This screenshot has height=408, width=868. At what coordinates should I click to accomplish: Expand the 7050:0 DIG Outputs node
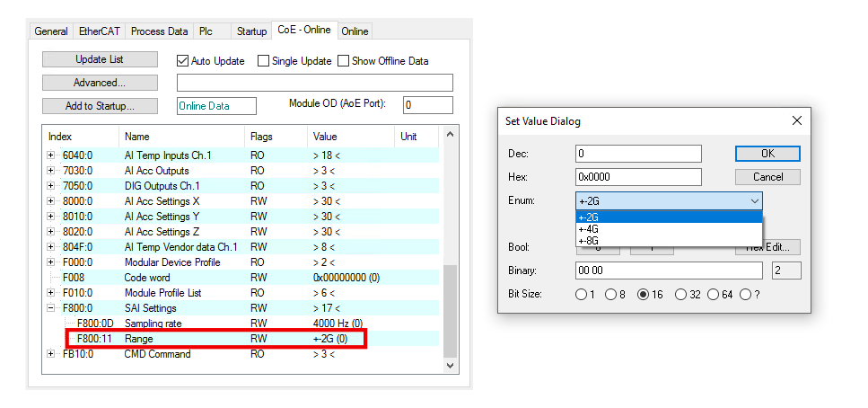[x=51, y=186]
